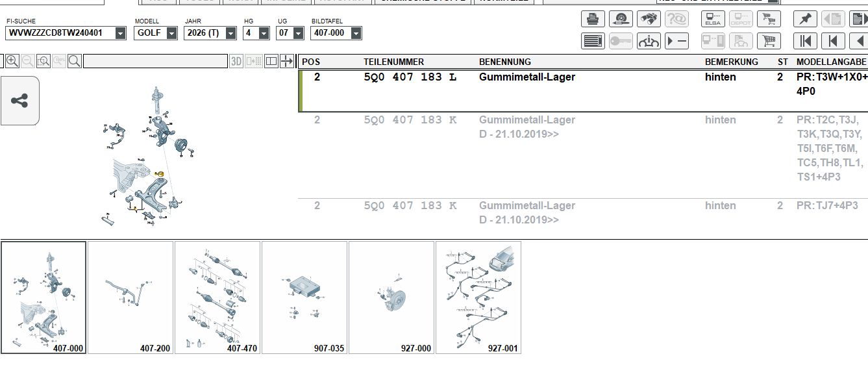
Task: Toggle the pin icon in the toolbar
Action: [805, 19]
